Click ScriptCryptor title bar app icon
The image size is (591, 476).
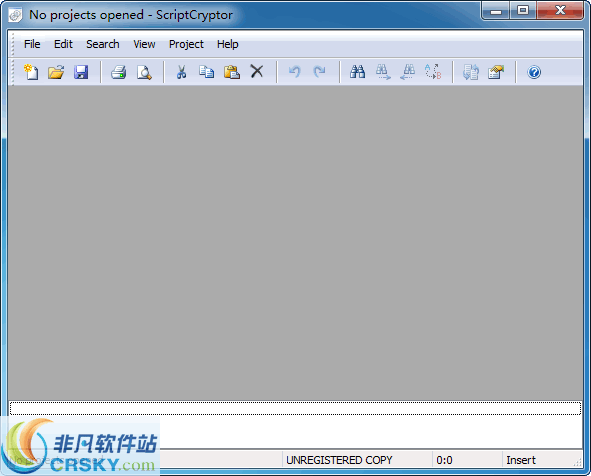(15, 15)
